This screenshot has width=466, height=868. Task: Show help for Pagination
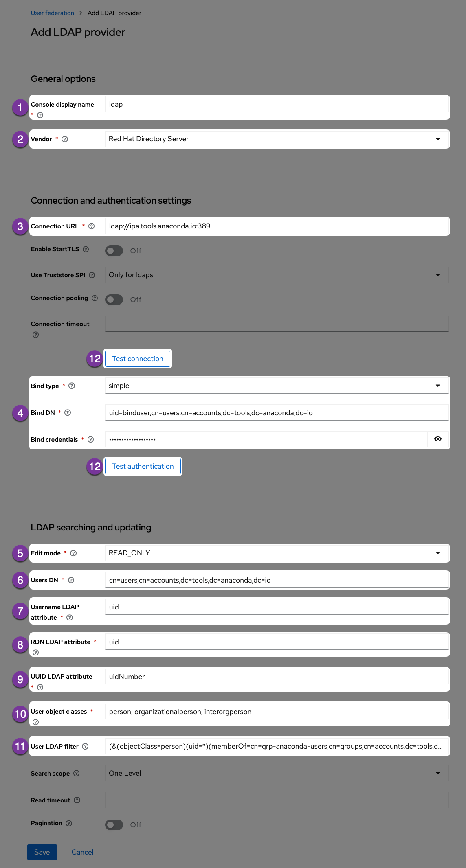69,823
